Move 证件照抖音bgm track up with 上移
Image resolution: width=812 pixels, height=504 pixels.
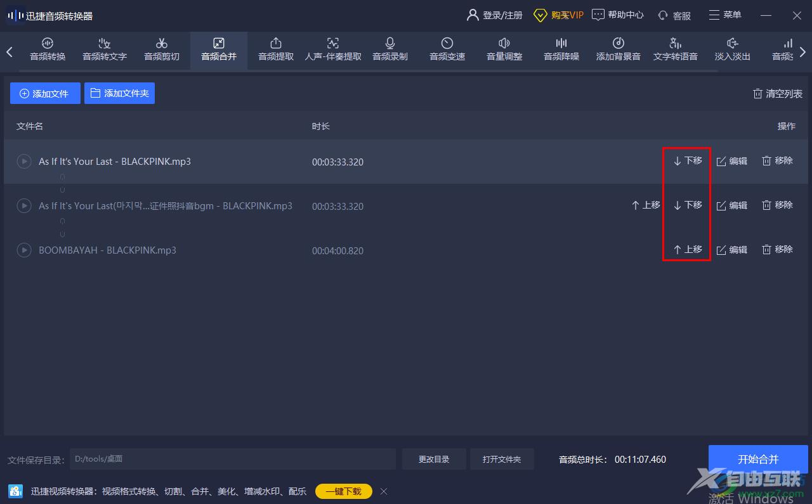pyautogui.click(x=646, y=205)
